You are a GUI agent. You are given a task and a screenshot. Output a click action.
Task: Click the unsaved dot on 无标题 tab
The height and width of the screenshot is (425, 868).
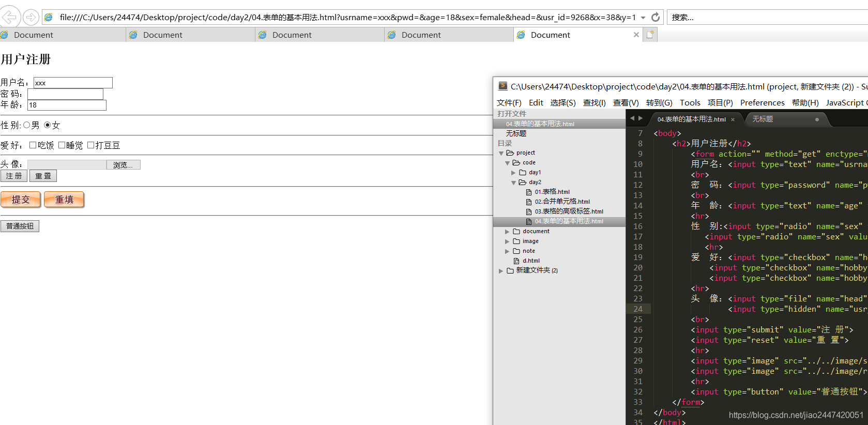click(x=817, y=119)
